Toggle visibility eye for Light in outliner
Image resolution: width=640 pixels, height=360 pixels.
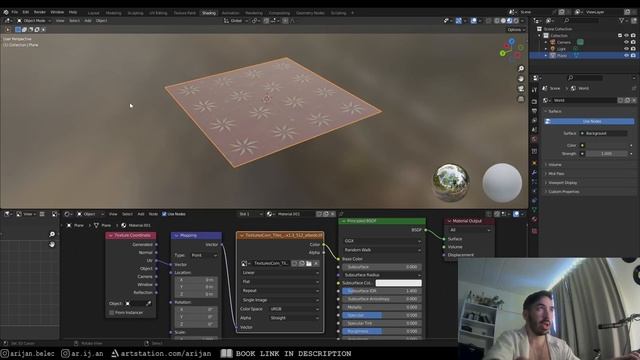pyautogui.click(x=627, y=49)
